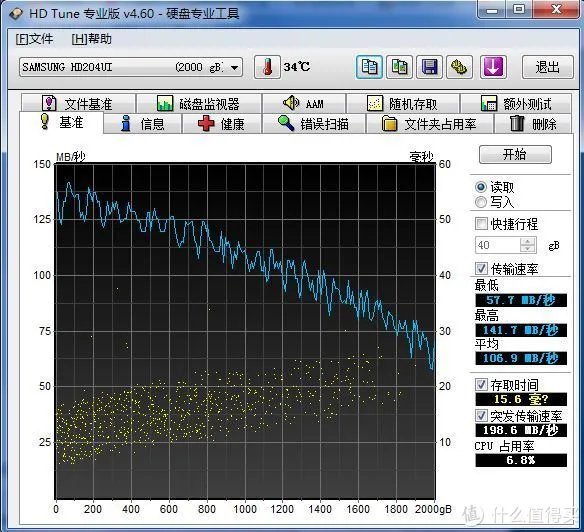Click the thermometer temperature icon
Screen dimensions: 584x532
pyautogui.click(x=267, y=67)
